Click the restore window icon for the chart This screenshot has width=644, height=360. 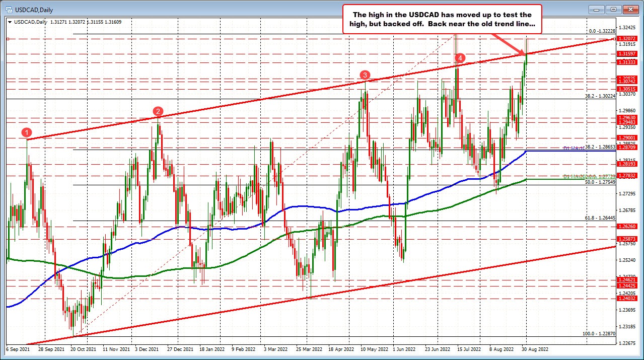612,10
